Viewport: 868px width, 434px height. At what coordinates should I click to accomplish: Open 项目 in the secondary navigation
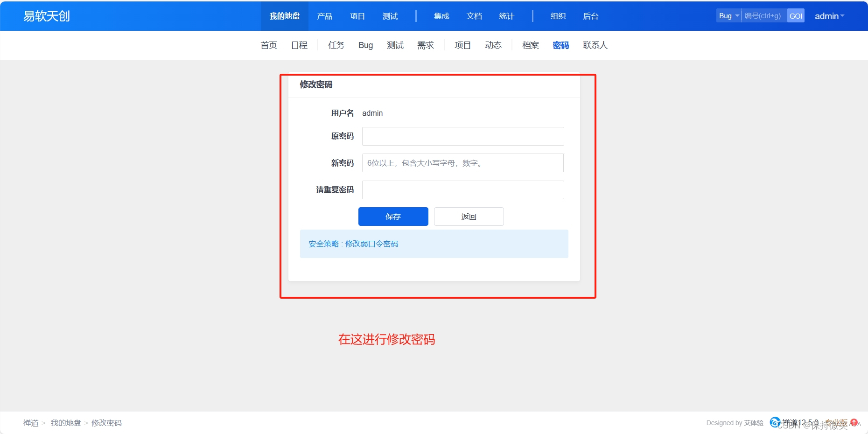pos(462,45)
